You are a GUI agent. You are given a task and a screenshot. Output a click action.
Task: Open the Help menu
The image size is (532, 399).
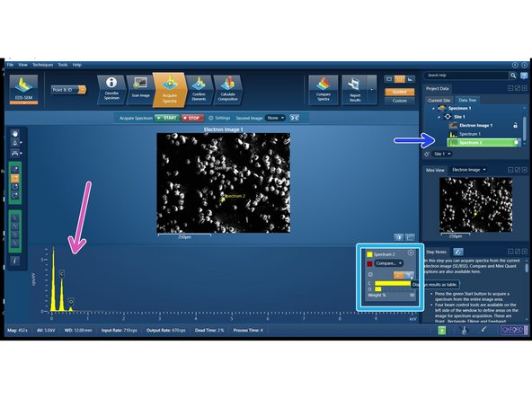coord(77,65)
